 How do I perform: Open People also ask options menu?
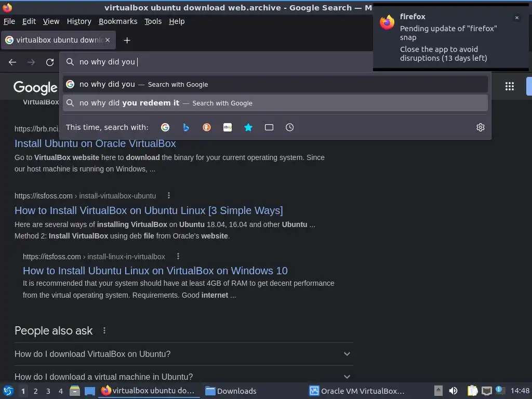coord(104,330)
